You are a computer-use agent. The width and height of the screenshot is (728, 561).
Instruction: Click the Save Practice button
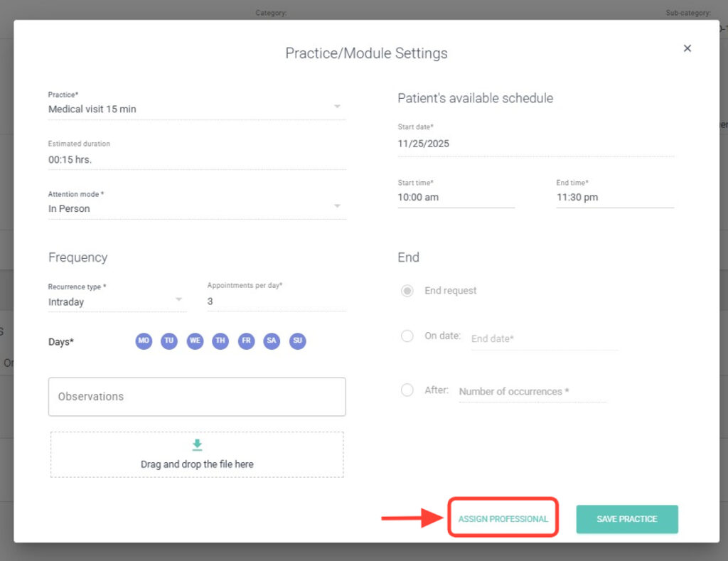[626, 519]
